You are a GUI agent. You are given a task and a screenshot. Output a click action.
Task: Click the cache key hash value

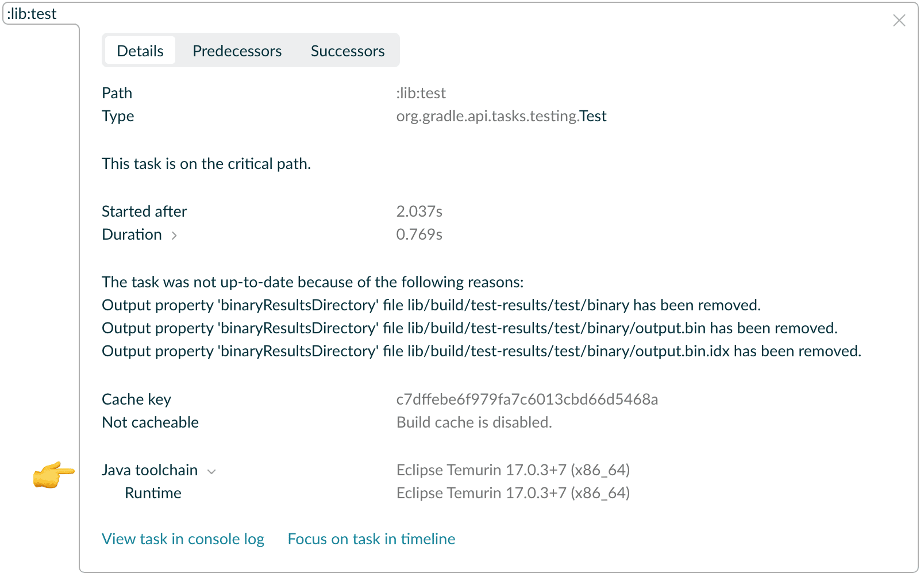point(527,399)
